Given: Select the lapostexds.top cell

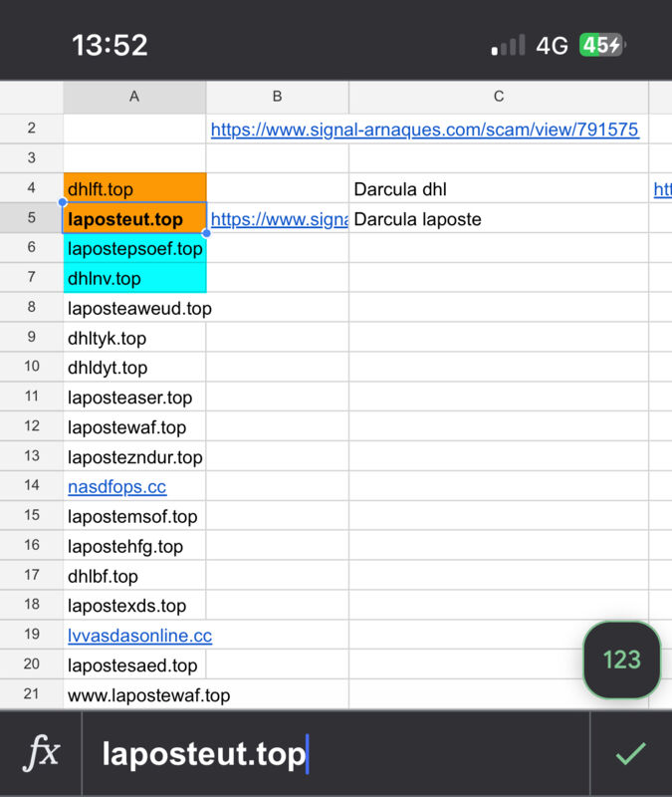Looking at the screenshot, I should pos(134,605).
